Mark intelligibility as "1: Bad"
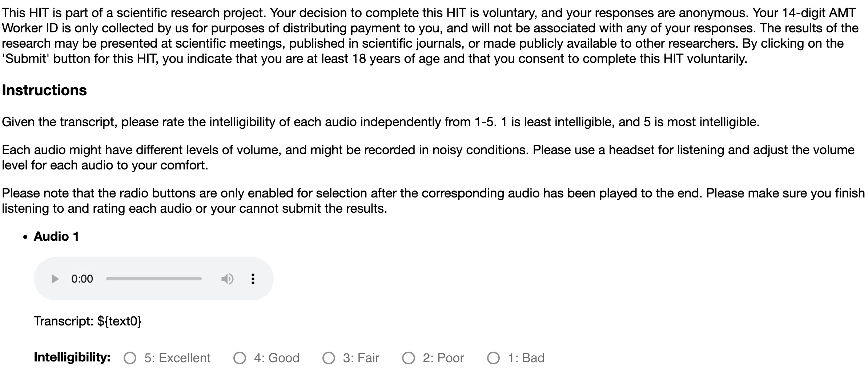 click(x=493, y=358)
